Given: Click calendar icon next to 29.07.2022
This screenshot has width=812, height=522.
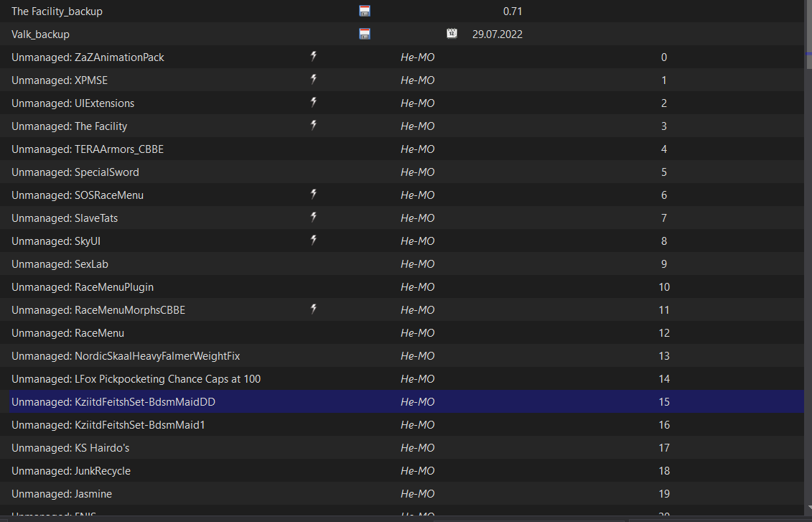Looking at the screenshot, I should tap(452, 34).
